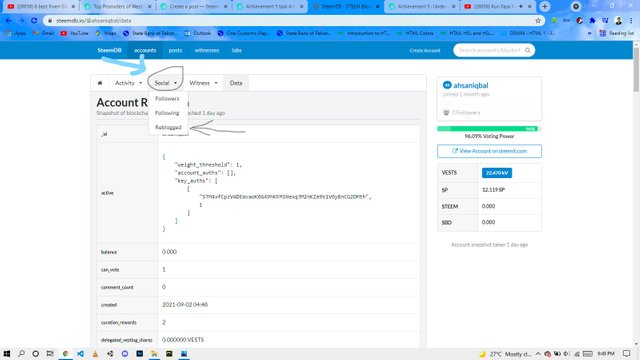Click the Create Account link

pyautogui.click(x=425, y=50)
